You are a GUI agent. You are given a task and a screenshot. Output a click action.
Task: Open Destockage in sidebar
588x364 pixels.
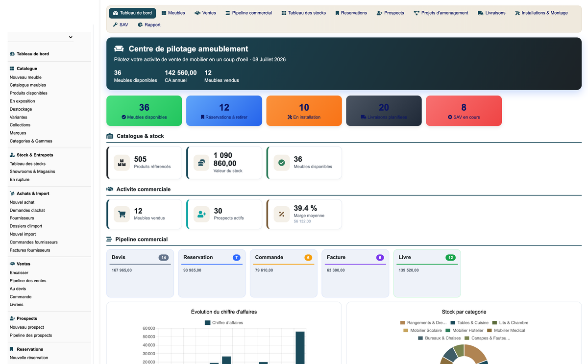(21, 109)
